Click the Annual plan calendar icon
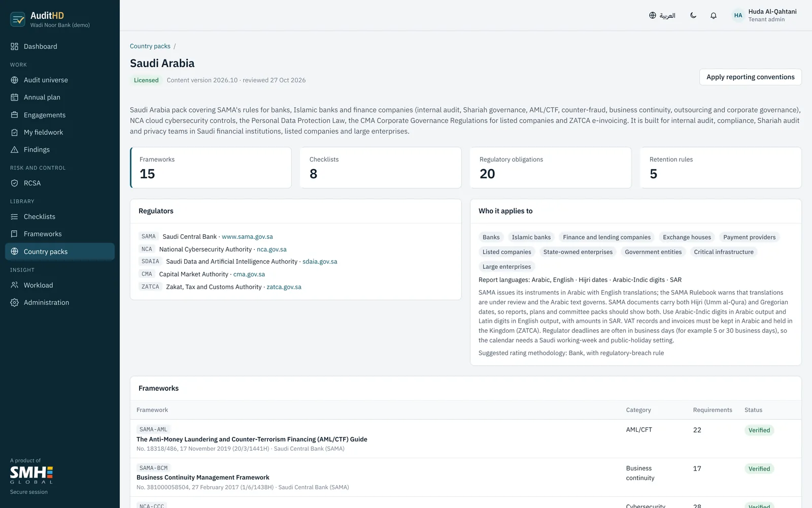 pyautogui.click(x=14, y=97)
